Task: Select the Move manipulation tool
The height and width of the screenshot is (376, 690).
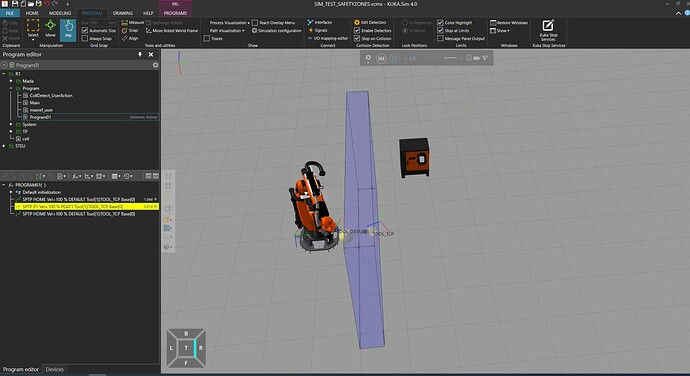Action: (x=51, y=29)
